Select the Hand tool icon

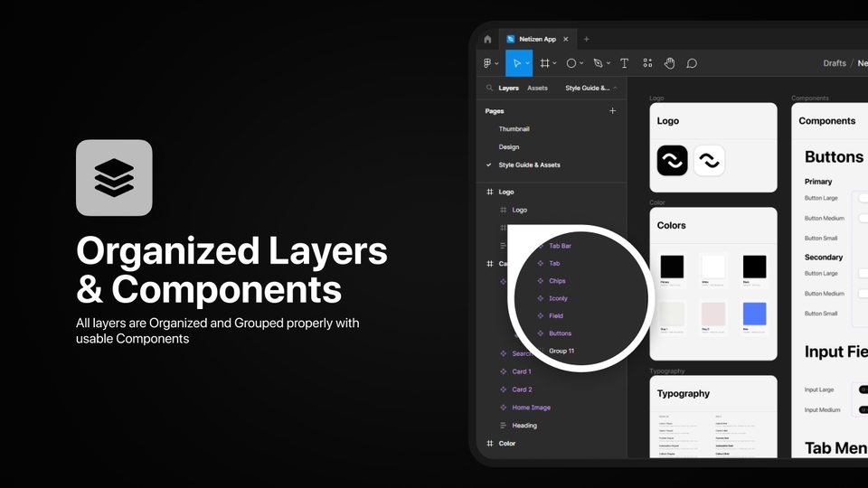(x=669, y=63)
